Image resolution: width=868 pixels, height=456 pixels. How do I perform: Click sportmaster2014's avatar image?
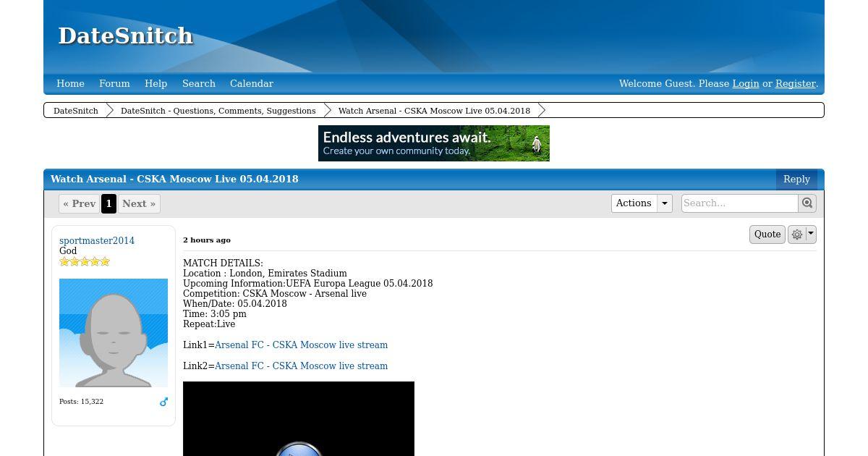[114, 333]
